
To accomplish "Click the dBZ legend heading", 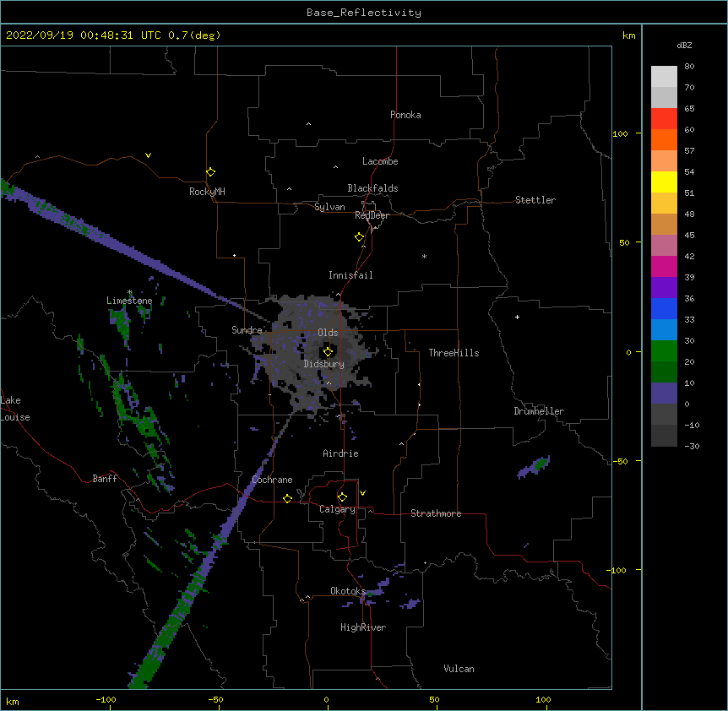I will click(684, 45).
